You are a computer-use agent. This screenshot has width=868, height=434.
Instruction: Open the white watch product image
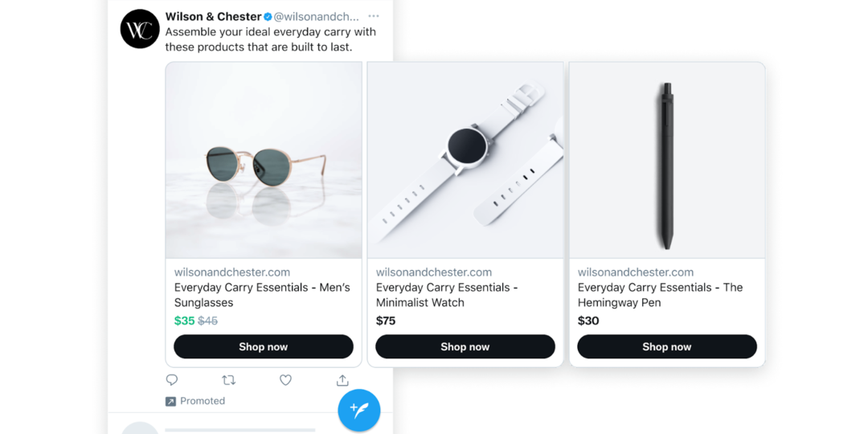click(x=465, y=161)
